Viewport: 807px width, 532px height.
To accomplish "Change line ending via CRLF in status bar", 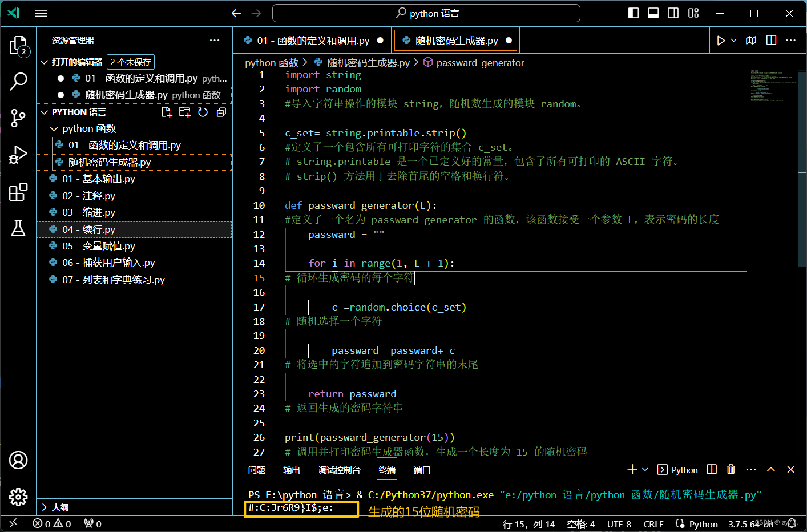I will (653, 523).
